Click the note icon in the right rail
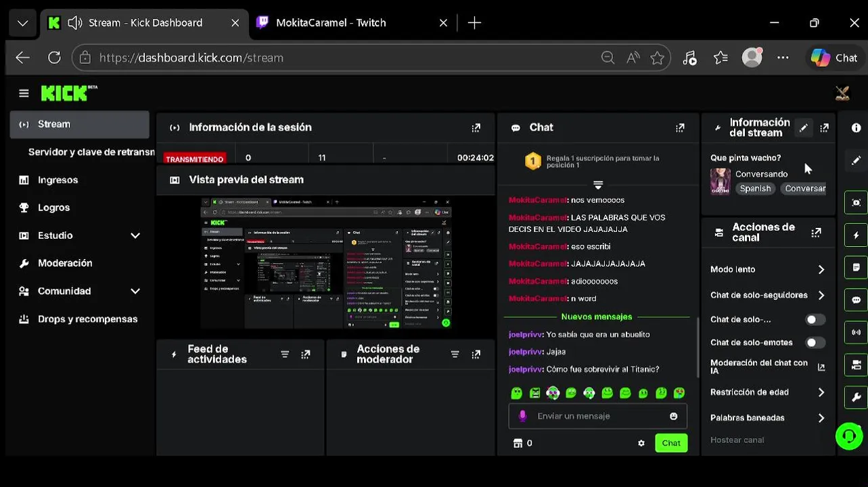Image resolution: width=868 pixels, height=487 pixels. pos(856,267)
